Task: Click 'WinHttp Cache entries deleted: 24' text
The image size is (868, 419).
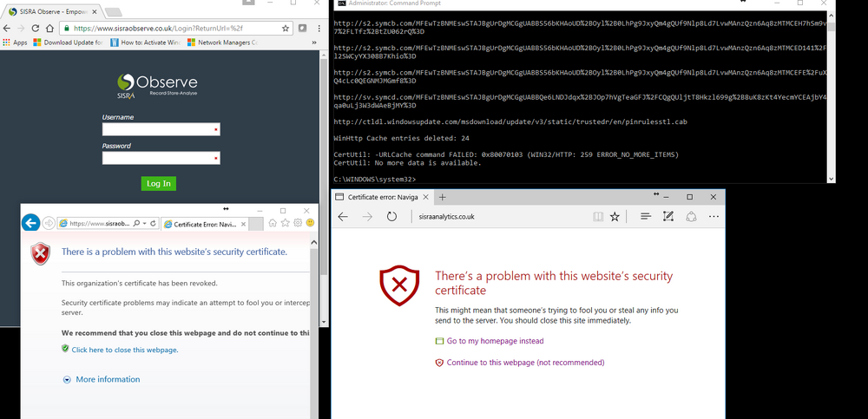Action: click(x=402, y=139)
